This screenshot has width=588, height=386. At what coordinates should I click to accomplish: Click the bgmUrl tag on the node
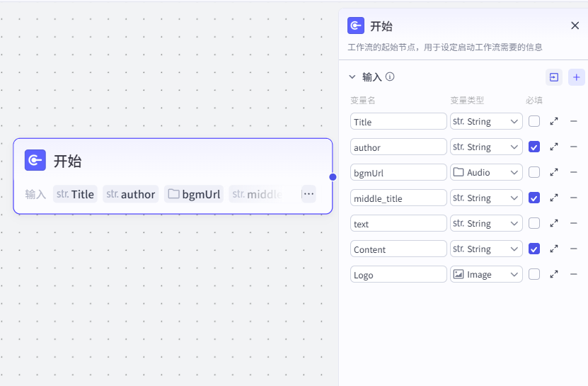click(x=193, y=194)
